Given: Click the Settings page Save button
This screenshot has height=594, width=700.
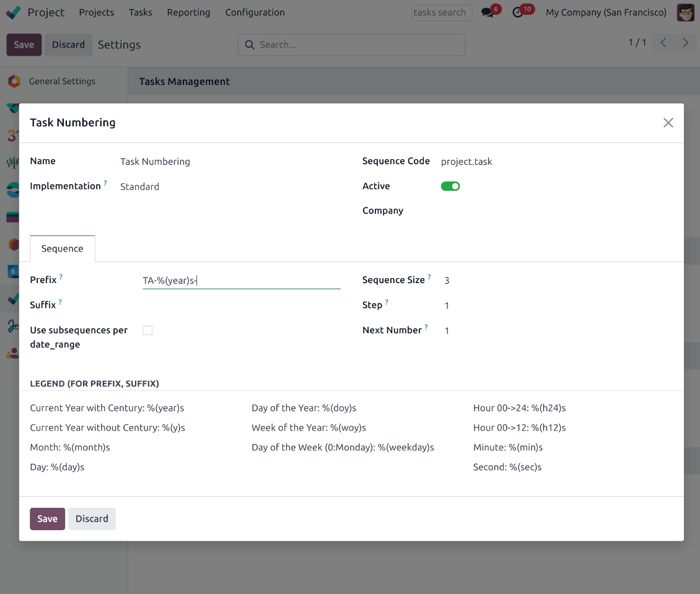Looking at the screenshot, I should (24, 45).
